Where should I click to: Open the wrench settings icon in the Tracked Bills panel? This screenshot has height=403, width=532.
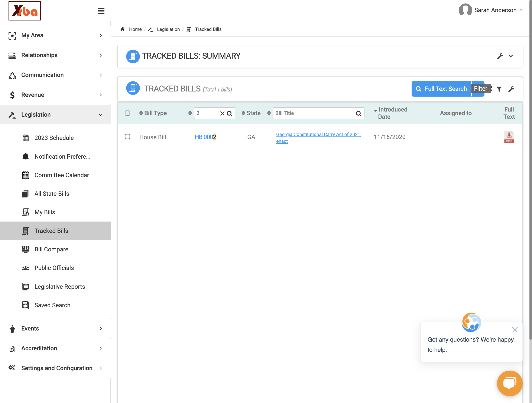coord(511,89)
